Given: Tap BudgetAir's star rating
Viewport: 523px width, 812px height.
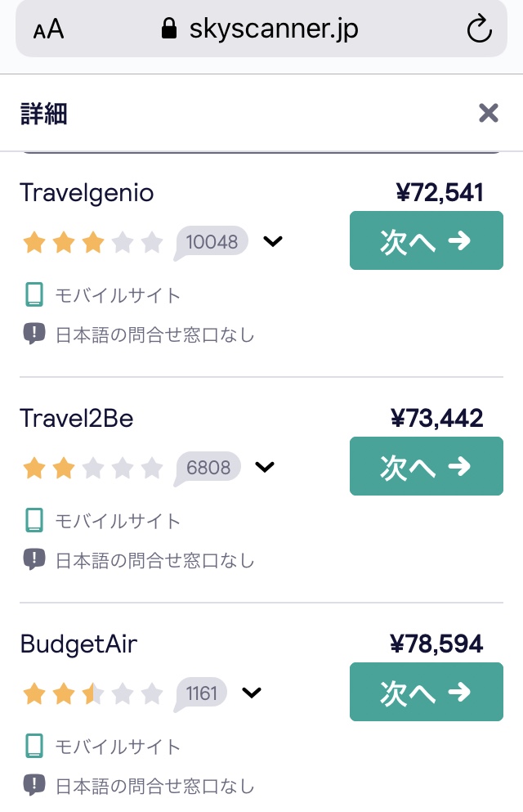Looking at the screenshot, I should coord(92,694).
